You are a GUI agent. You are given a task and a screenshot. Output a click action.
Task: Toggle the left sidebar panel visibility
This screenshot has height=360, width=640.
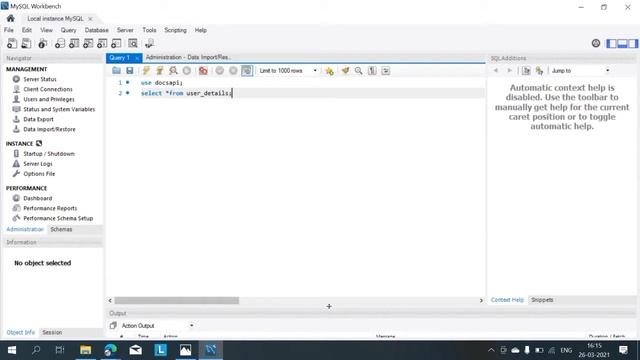[611, 43]
